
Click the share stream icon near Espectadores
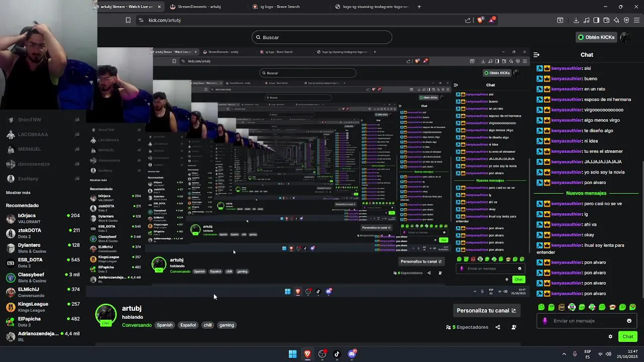(498, 327)
